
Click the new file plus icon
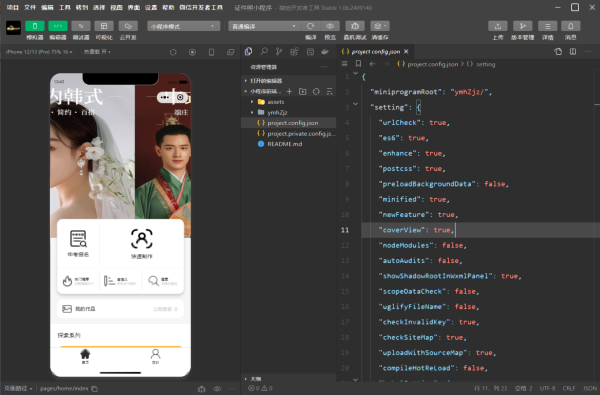289,91
